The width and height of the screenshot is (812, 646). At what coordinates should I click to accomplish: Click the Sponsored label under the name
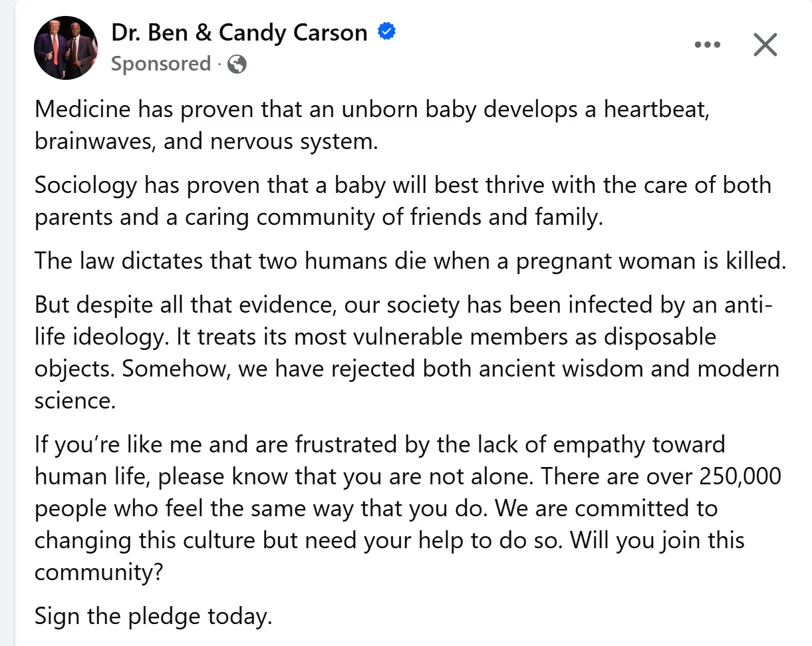point(160,64)
